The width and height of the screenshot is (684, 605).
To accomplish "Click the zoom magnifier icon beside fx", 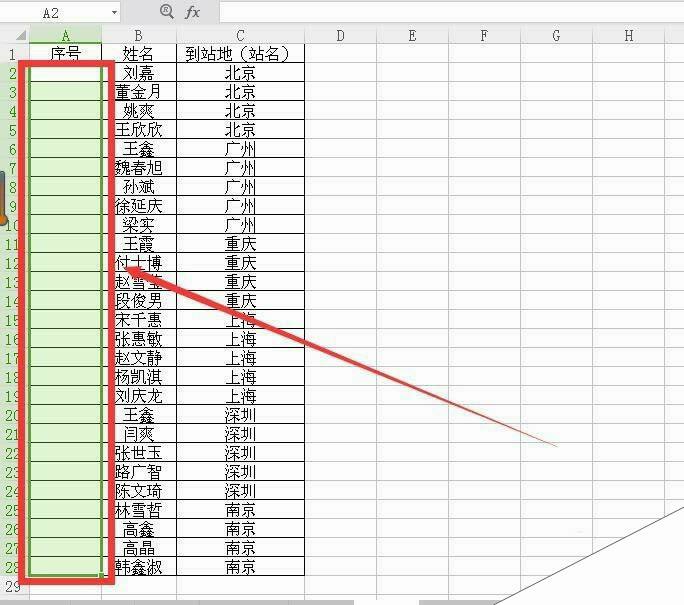I will (167, 11).
